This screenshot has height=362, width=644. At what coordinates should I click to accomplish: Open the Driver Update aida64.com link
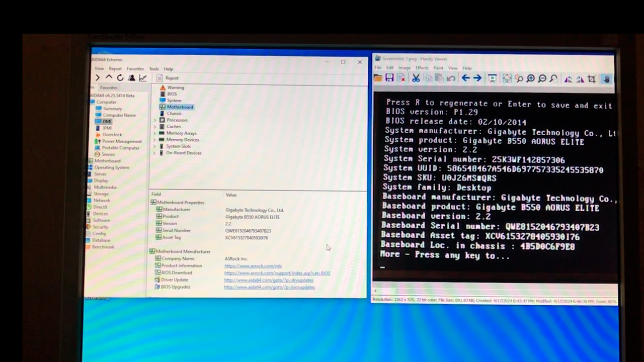[269, 280]
